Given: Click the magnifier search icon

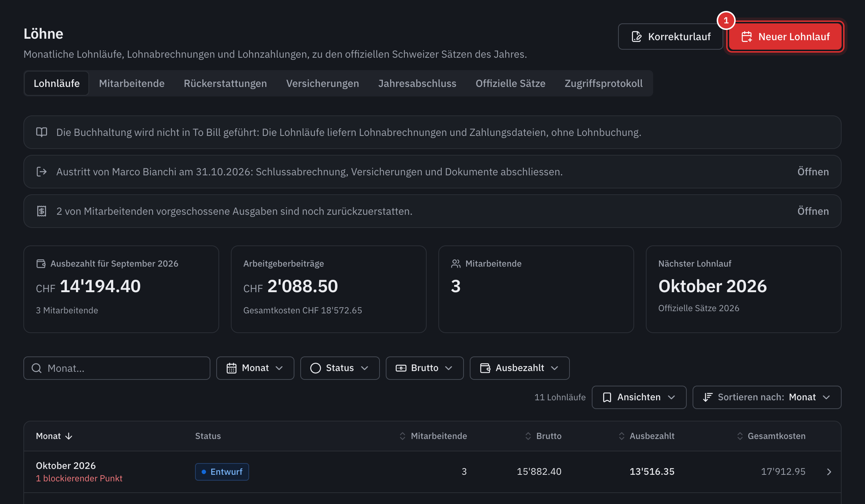Looking at the screenshot, I should (x=37, y=368).
